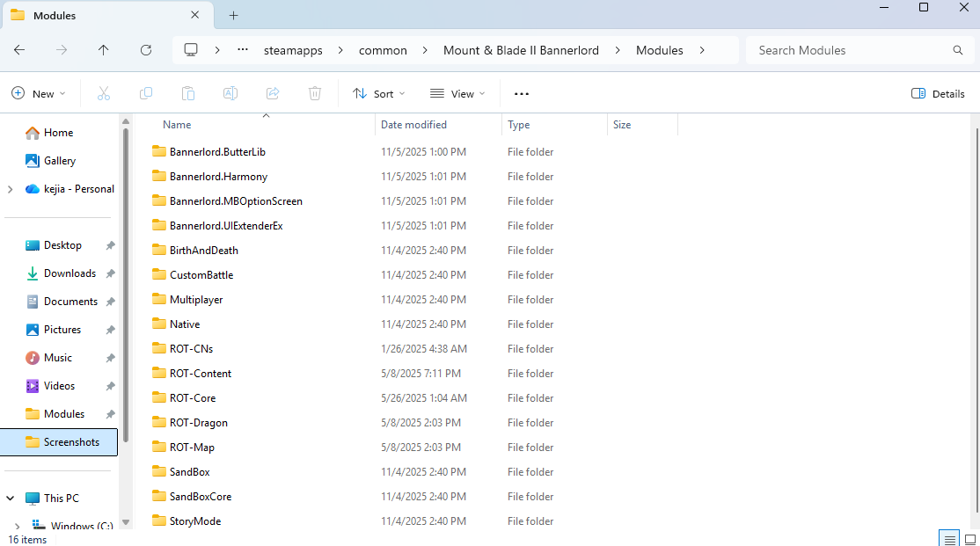Refresh the current folder view
Viewport: 980px width, 546px height.
146,50
